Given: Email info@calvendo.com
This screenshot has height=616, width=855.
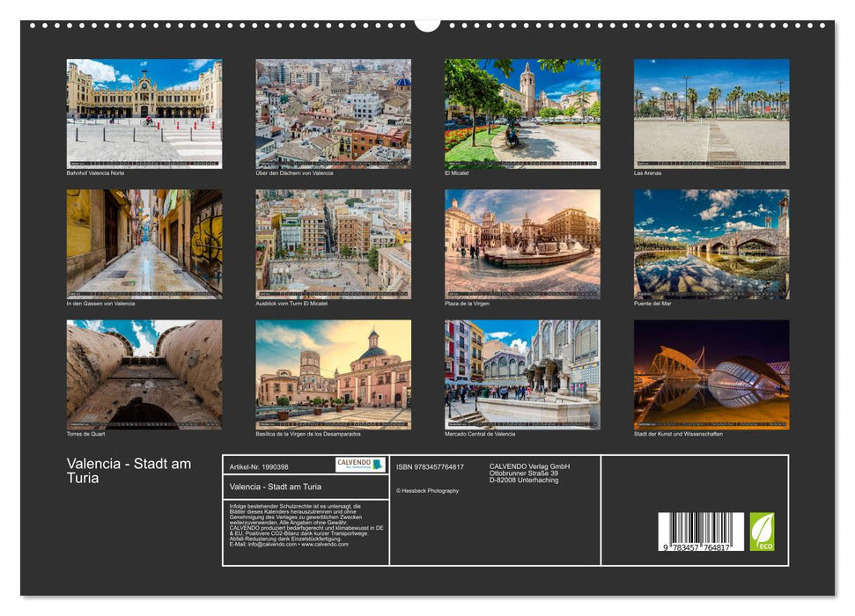Looking at the screenshot, I should 271,545.
